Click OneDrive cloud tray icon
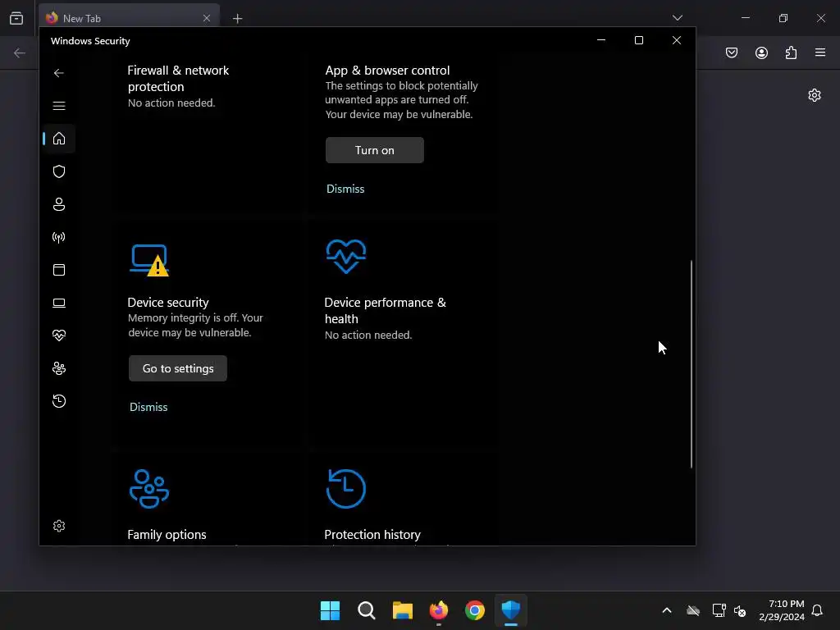This screenshot has width=840, height=630. [693, 610]
